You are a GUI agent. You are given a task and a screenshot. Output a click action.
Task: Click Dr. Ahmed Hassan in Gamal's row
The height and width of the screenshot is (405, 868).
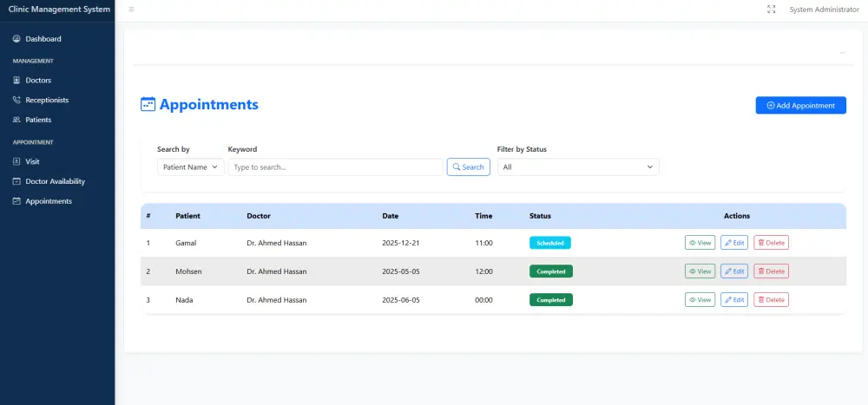tap(277, 243)
